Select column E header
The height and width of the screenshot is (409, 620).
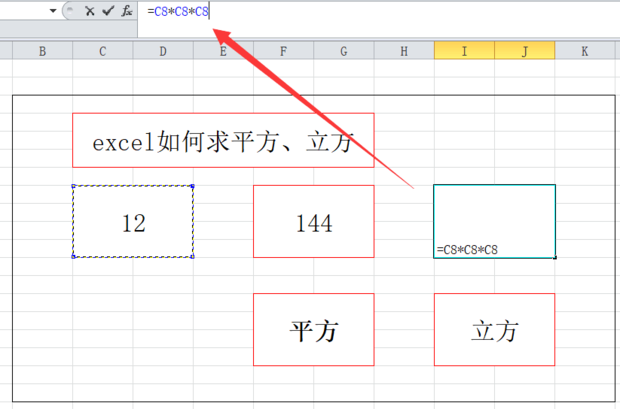[223, 51]
